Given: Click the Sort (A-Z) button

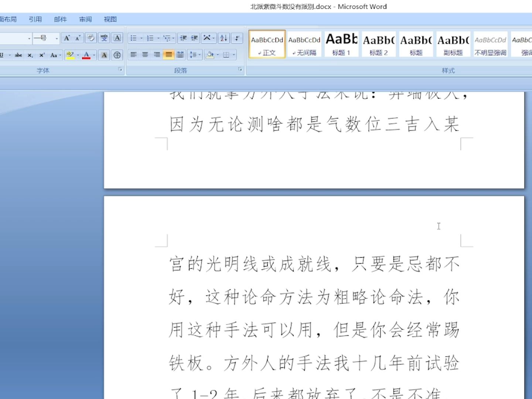Looking at the screenshot, I should 224,38.
